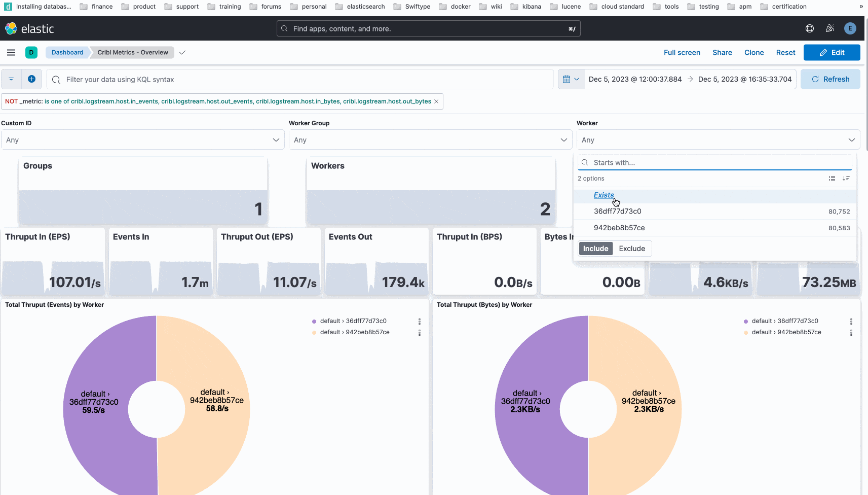Screen dimensions: 868x495
Task: Open sort options in Worker list
Action: [x=846, y=179]
